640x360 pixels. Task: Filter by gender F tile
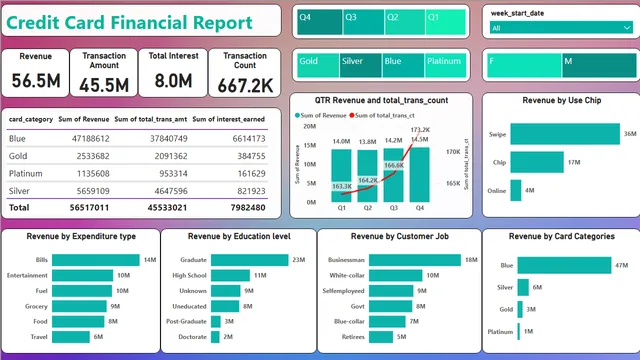point(524,65)
